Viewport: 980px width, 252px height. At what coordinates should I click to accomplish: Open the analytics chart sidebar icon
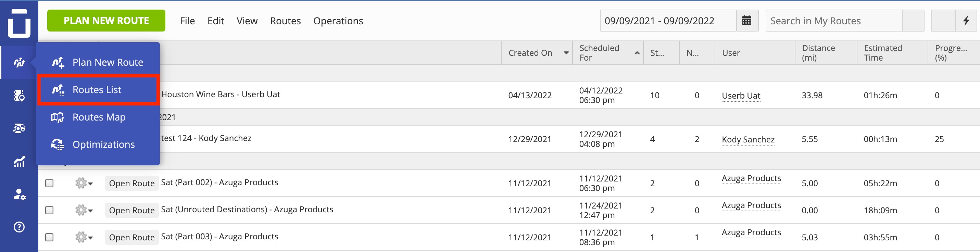tap(19, 161)
